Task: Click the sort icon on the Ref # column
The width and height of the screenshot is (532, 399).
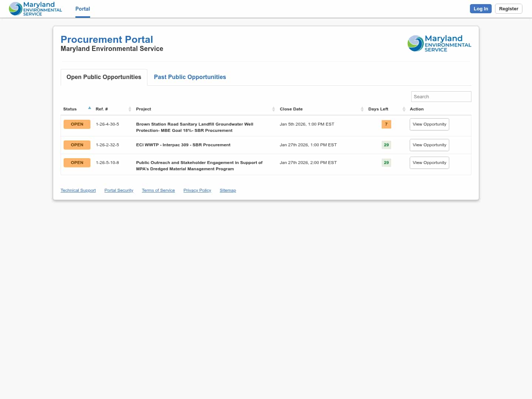Action: [x=130, y=109]
